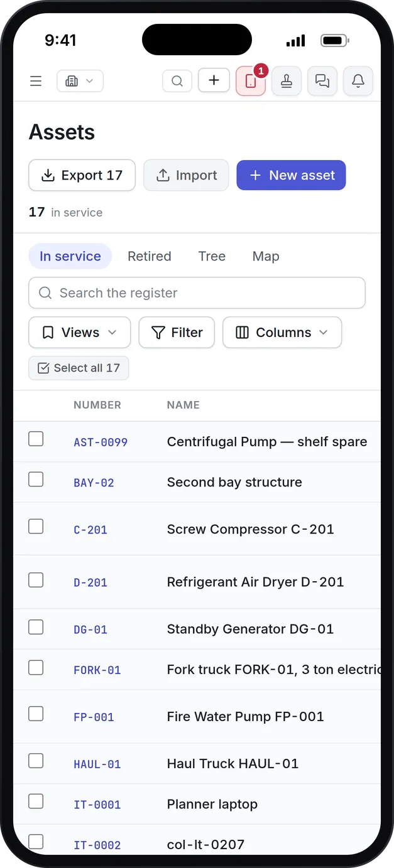This screenshot has height=868, width=394.
Task: Create a New asset
Action: tap(291, 175)
